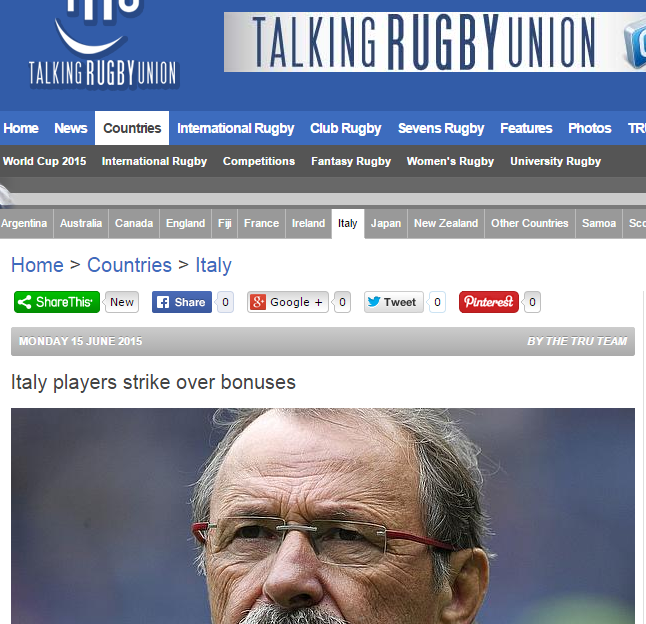
Task: Select the Other Countries tab
Action: coord(529,223)
